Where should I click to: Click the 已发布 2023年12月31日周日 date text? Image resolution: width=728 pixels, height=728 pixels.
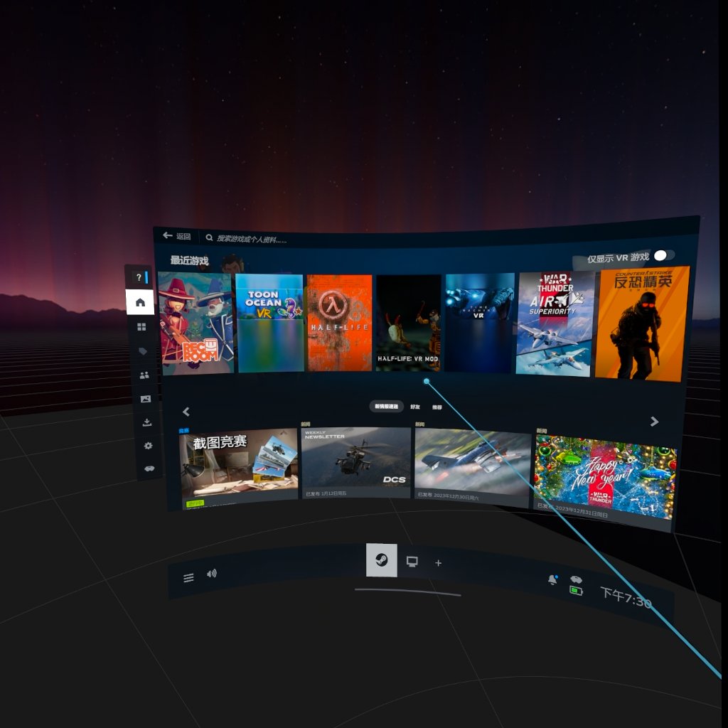pyautogui.click(x=572, y=509)
